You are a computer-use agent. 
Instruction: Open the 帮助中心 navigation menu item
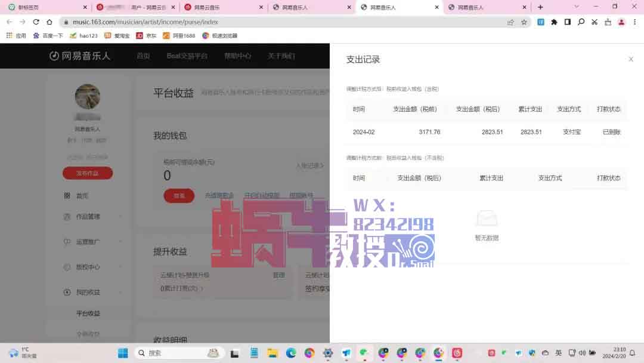237,56
